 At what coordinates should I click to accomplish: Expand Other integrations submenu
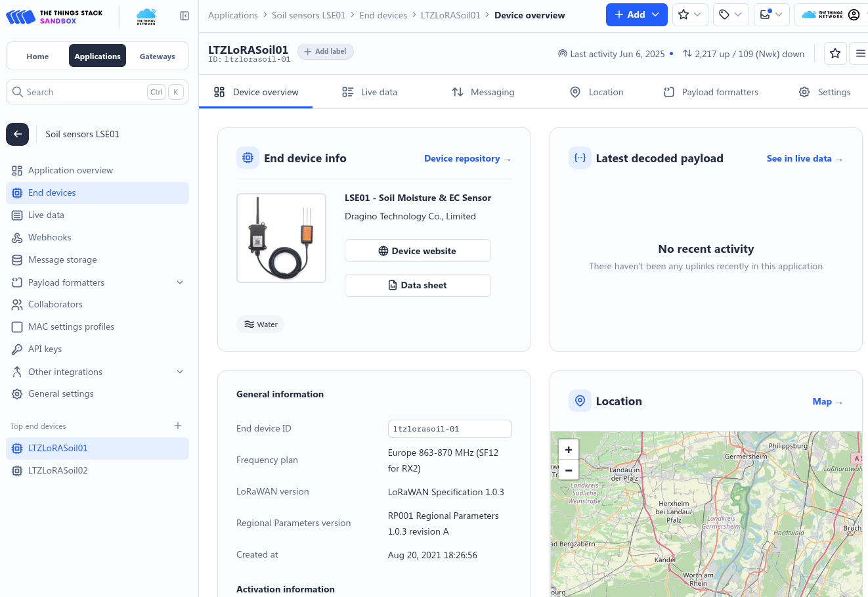[97, 372]
